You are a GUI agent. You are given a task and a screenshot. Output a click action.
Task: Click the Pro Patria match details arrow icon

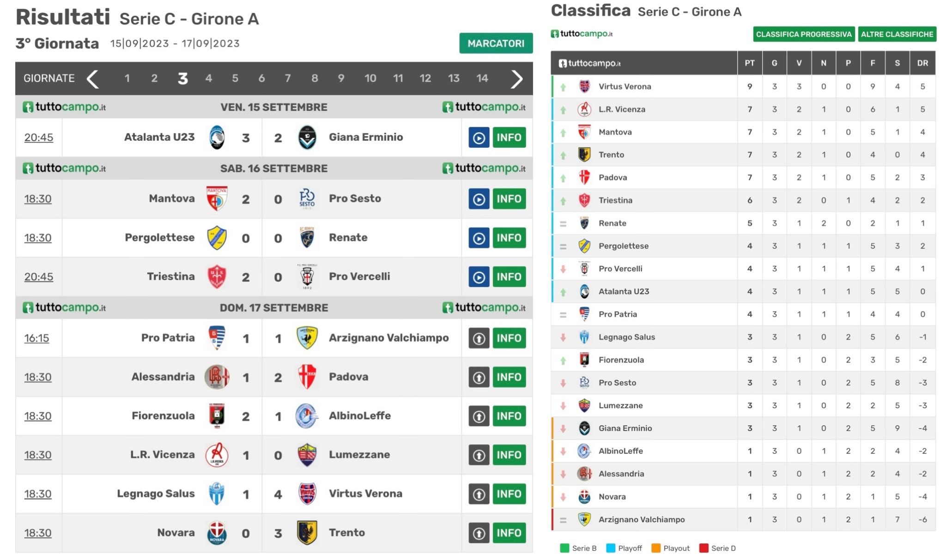(479, 338)
